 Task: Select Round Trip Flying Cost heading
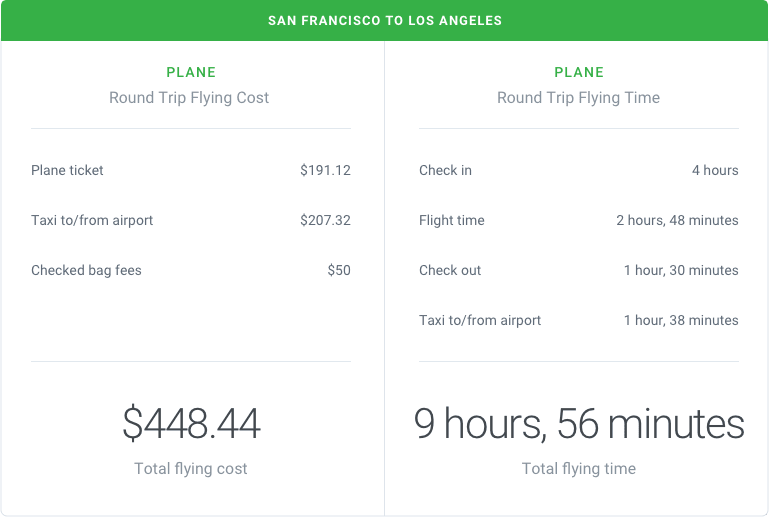(x=189, y=98)
